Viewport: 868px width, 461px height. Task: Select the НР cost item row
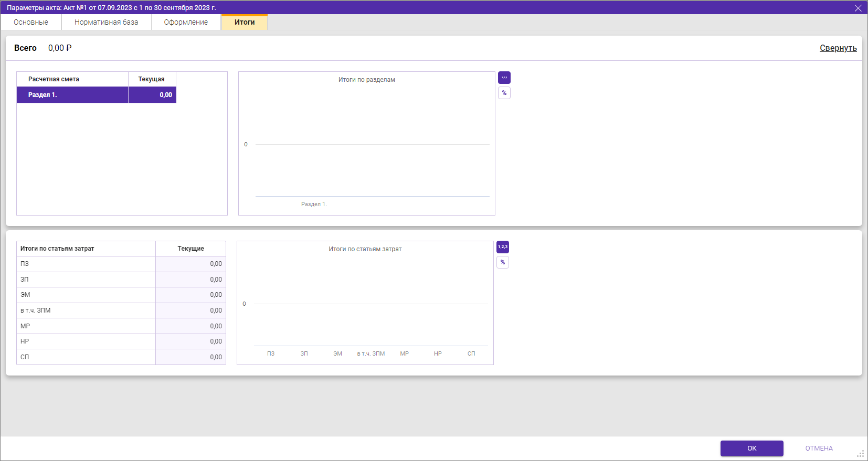click(87, 341)
